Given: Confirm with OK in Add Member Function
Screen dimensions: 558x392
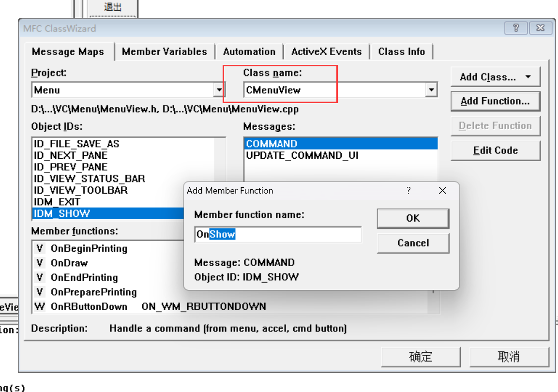Looking at the screenshot, I should click(413, 218).
